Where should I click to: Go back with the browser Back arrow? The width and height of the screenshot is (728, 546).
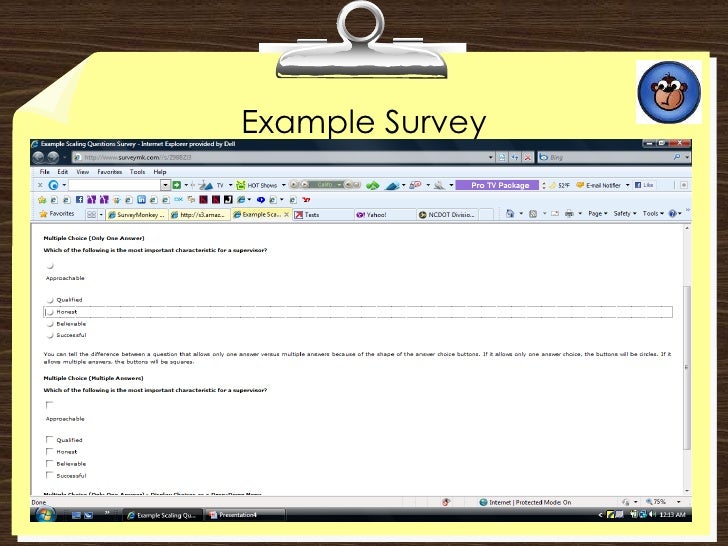(39, 157)
